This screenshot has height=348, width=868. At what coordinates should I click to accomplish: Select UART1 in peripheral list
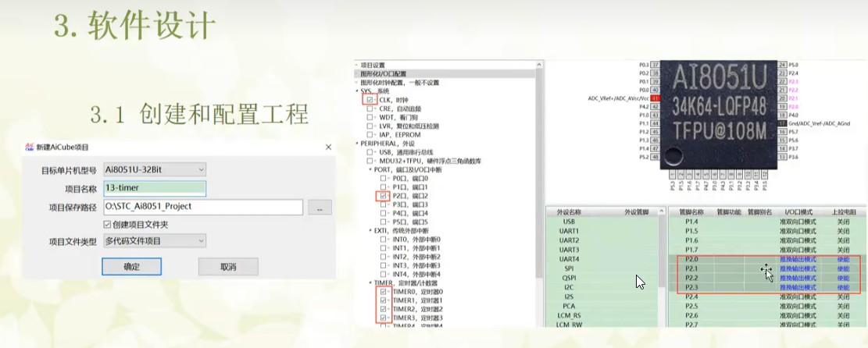point(569,231)
